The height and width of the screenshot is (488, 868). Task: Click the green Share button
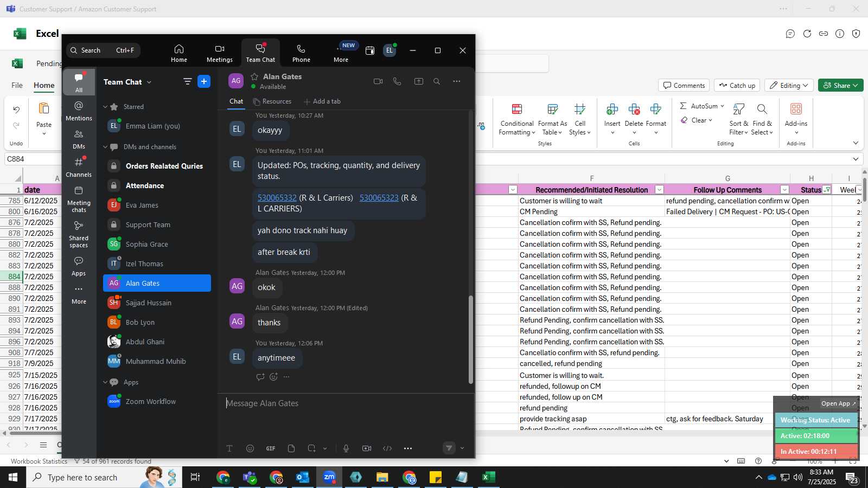pos(840,86)
